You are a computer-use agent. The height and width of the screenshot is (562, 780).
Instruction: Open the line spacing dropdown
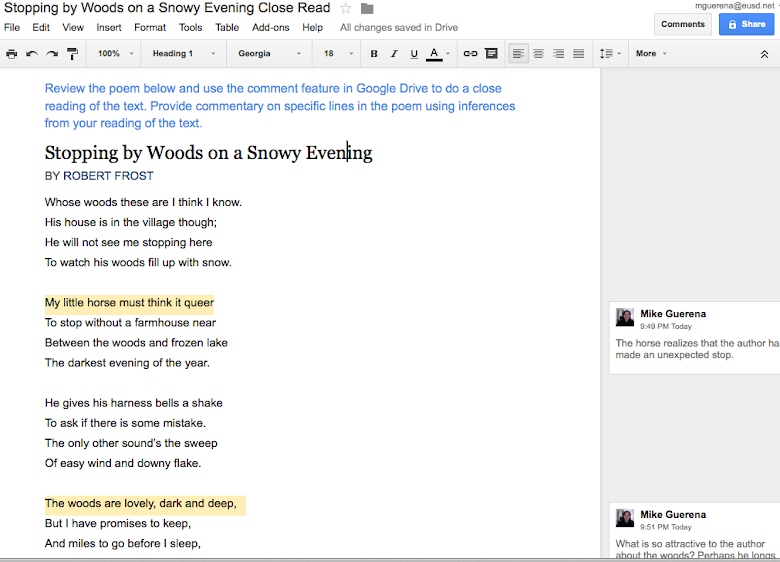[x=610, y=54]
